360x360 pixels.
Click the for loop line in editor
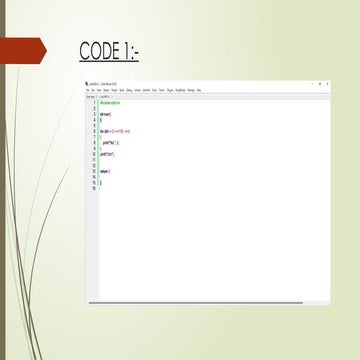[x=115, y=131]
